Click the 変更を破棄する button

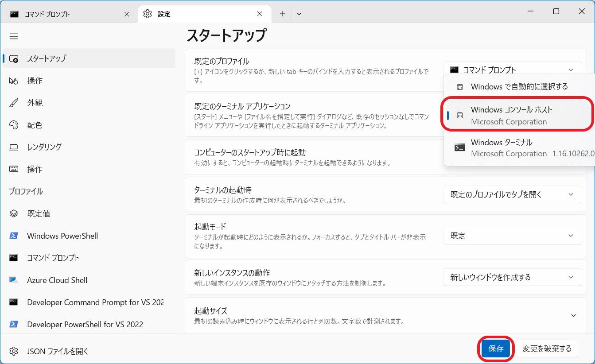547,349
